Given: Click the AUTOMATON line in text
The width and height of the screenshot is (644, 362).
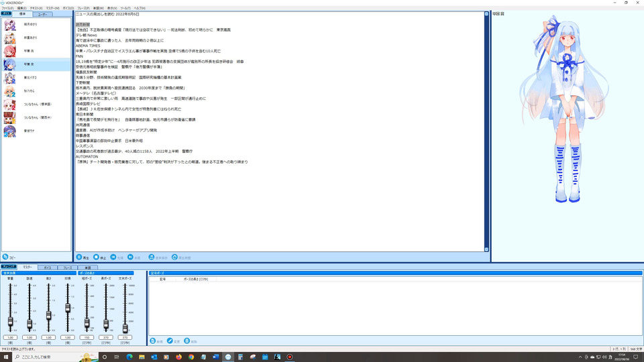Looking at the screenshot, I should 87,156.
